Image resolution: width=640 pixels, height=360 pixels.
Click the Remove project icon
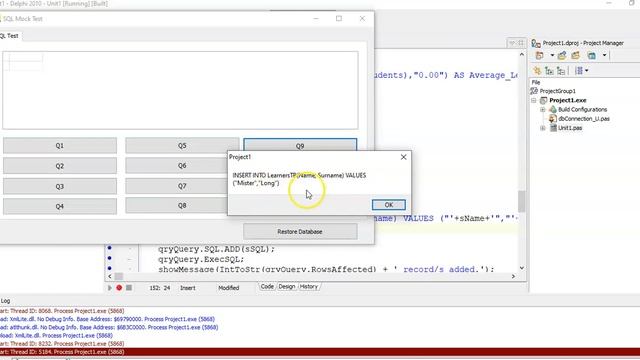pos(576,56)
